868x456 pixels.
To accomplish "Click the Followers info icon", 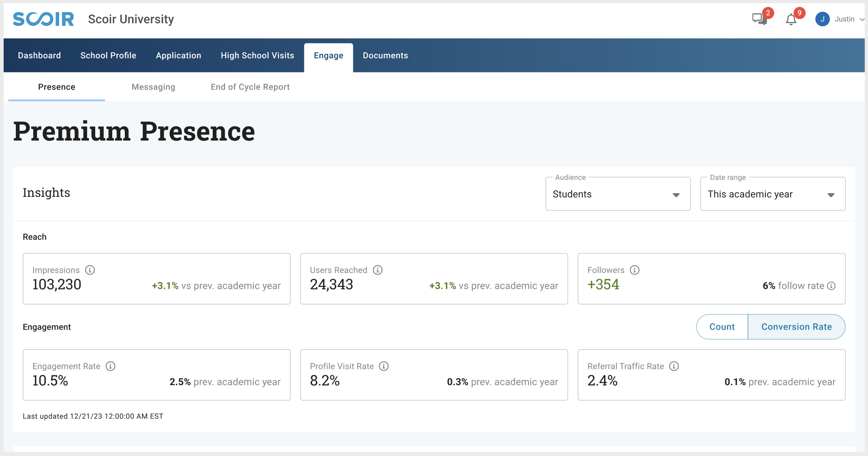I will (x=635, y=270).
